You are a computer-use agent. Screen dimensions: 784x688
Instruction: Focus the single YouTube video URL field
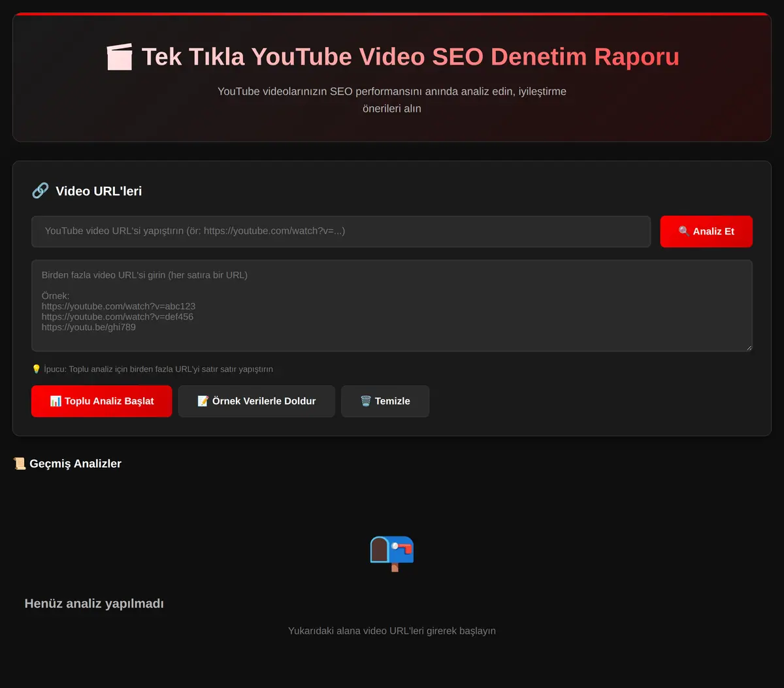(341, 231)
